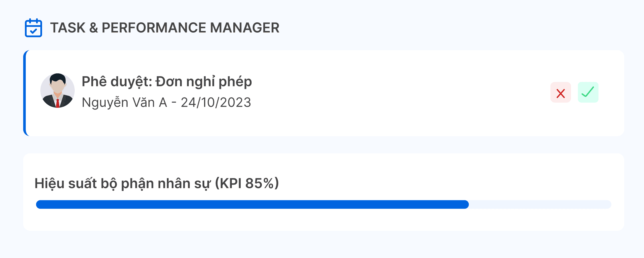Click the 'Phê duyệt:' prefix text

[117, 82]
